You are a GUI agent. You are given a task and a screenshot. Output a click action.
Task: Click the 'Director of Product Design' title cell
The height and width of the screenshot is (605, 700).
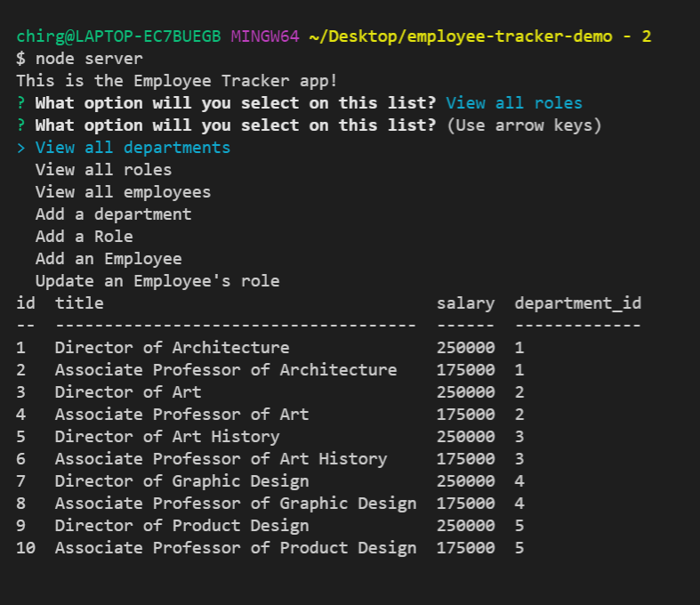(x=181, y=527)
